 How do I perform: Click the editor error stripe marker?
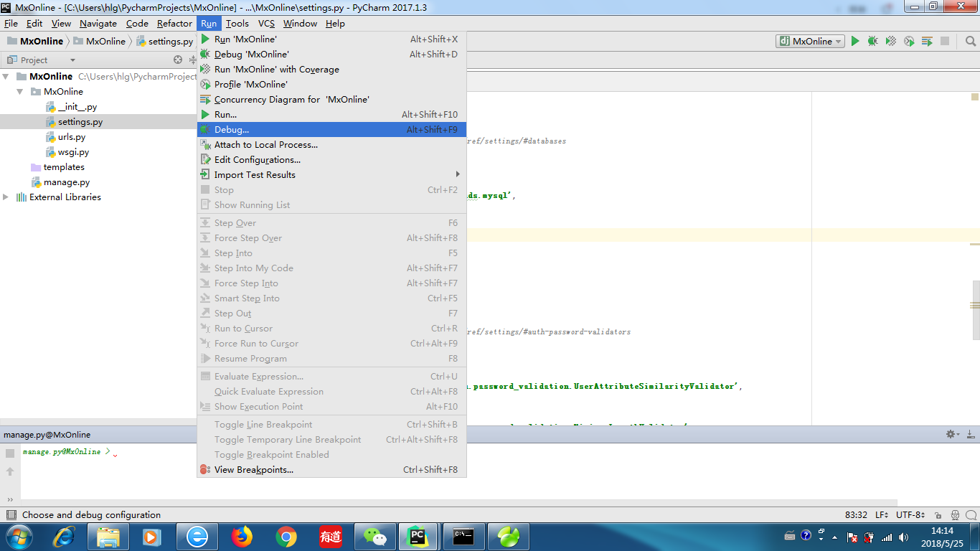click(975, 96)
